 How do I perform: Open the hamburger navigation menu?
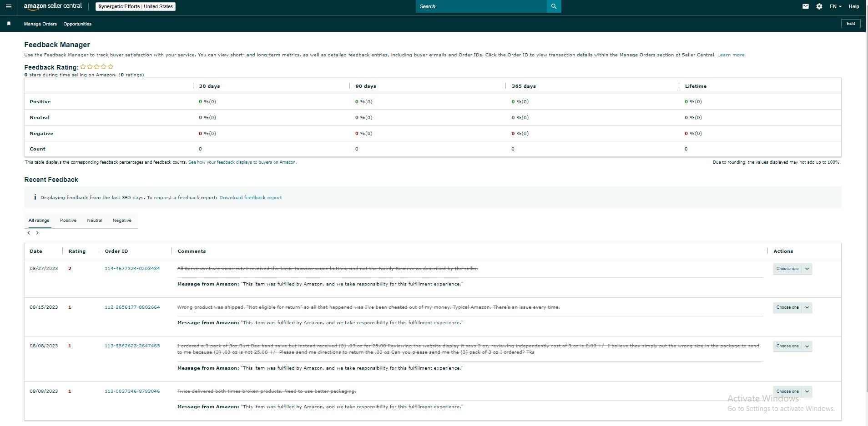click(x=8, y=6)
